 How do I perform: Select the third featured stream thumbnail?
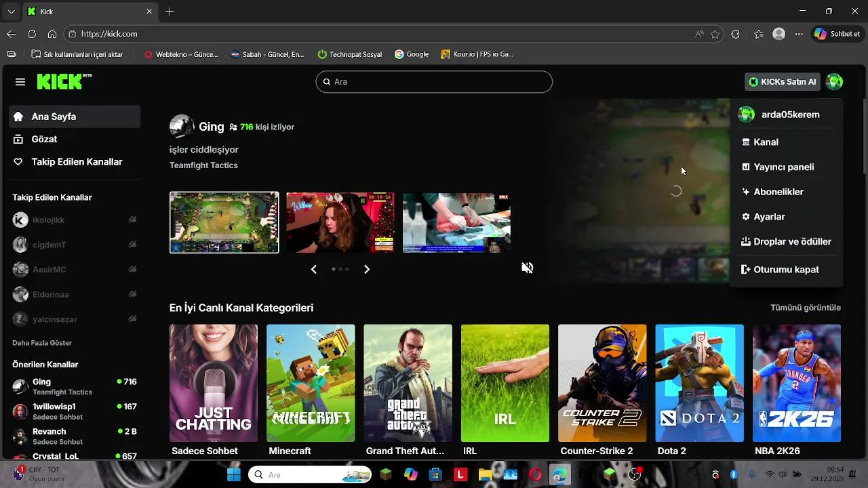[456, 222]
